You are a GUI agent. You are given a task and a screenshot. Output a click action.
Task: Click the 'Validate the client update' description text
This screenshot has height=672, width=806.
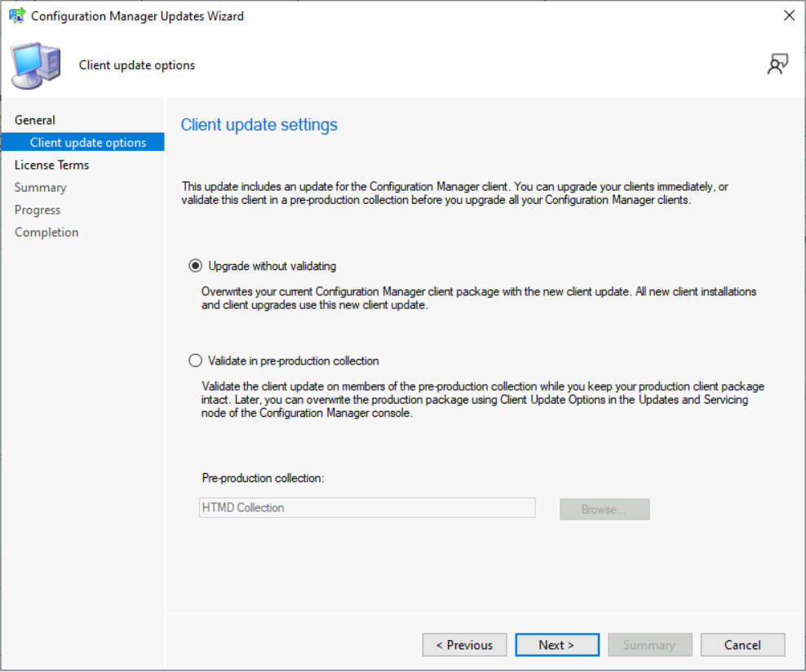click(x=483, y=400)
